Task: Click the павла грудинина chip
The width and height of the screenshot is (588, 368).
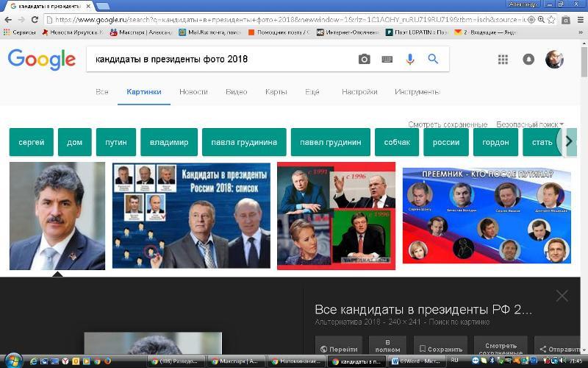Action: (x=244, y=142)
